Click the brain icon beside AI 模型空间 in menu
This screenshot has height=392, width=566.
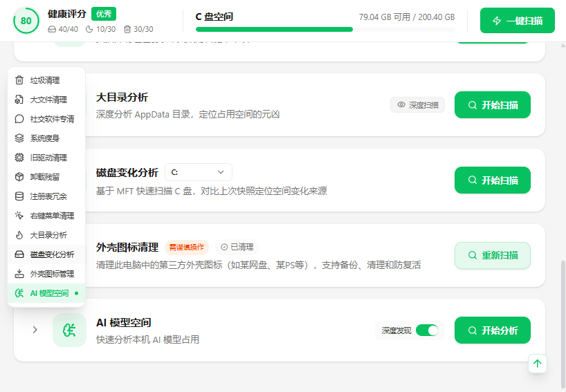[19, 293]
